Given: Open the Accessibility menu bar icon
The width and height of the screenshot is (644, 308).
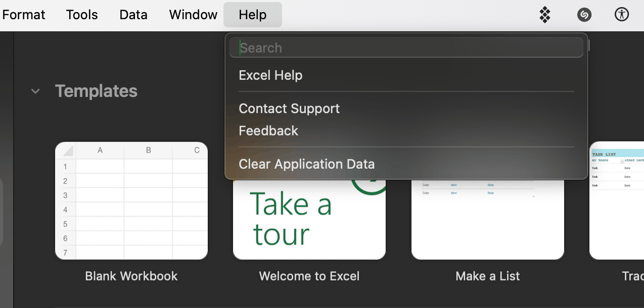Looking at the screenshot, I should coord(621,14).
